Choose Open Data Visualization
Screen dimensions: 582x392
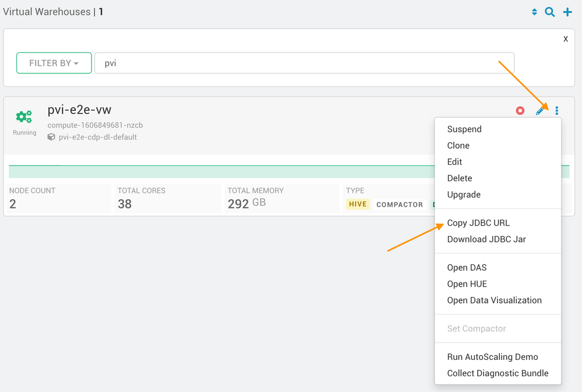point(494,301)
